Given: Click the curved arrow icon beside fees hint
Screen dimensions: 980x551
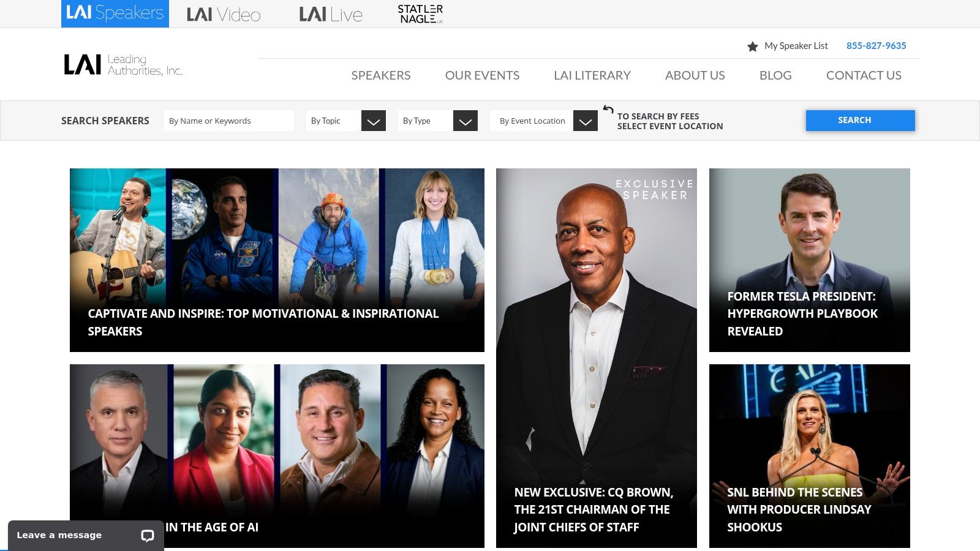Looking at the screenshot, I should pyautogui.click(x=608, y=110).
